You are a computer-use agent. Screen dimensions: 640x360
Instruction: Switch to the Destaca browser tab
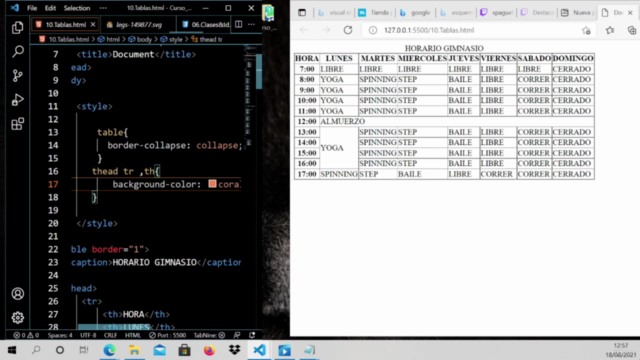[537, 13]
